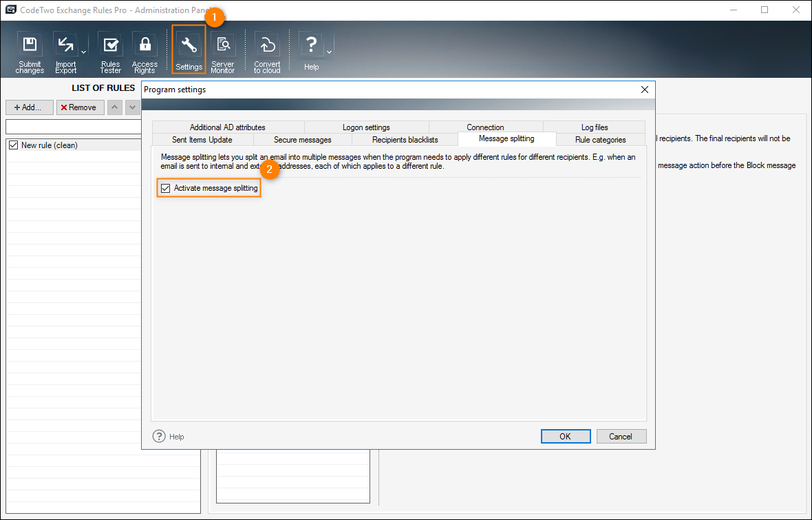This screenshot has height=520, width=812.
Task: Move rule down with the down arrow
Action: [133, 107]
